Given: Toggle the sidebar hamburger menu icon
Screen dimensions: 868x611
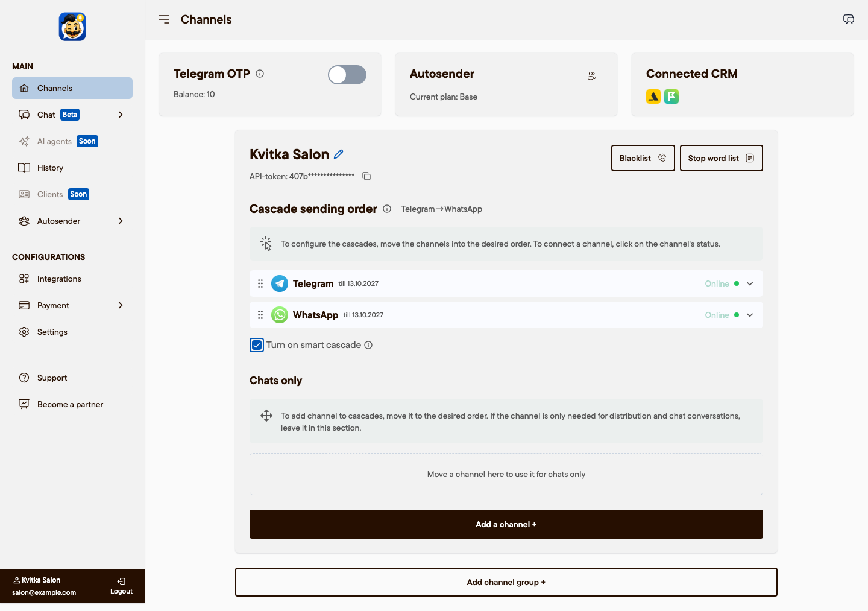Looking at the screenshot, I should (164, 19).
